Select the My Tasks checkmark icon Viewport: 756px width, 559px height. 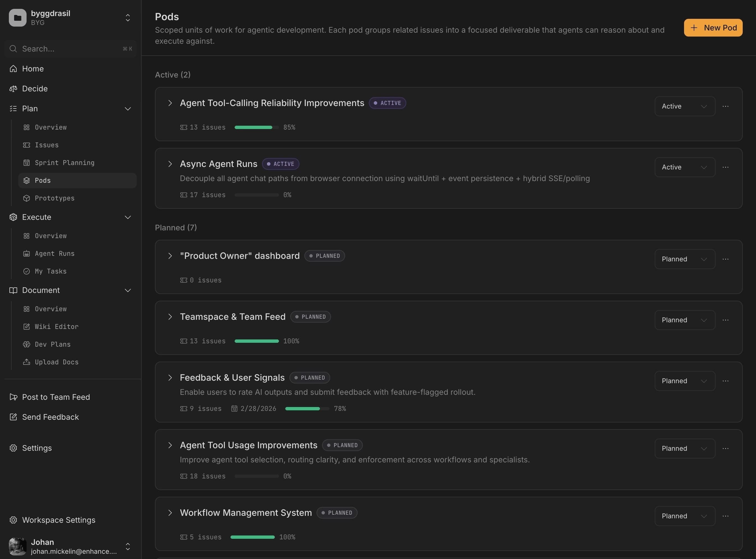(27, 271)
